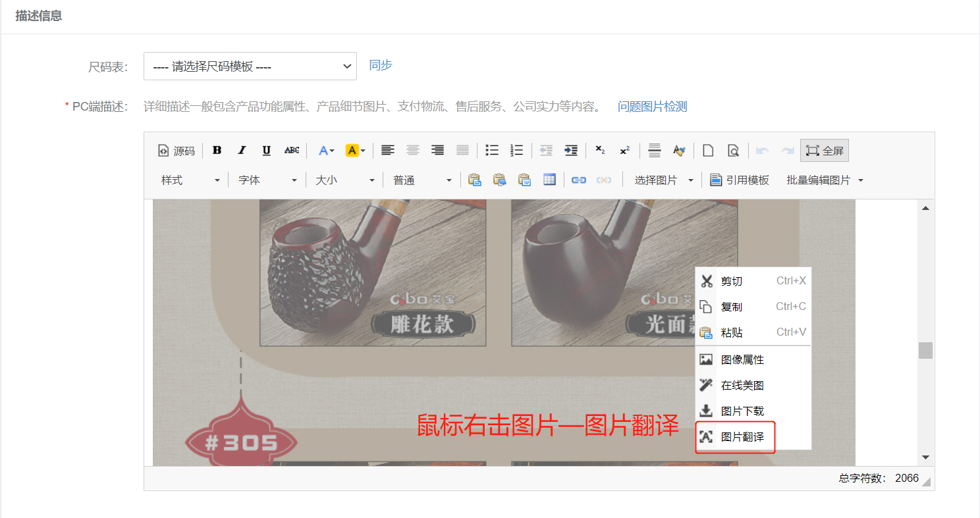Align text left
Image resolution: width=980 pixels, height=518 pixels.
pyautogui.click(x=388, y=151)
